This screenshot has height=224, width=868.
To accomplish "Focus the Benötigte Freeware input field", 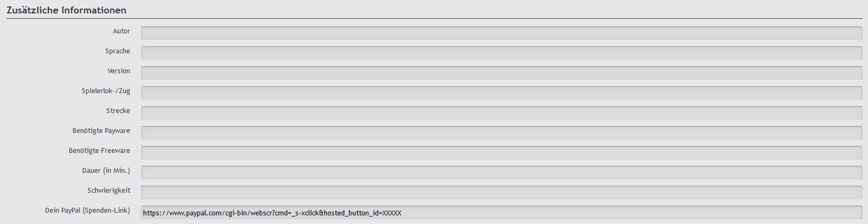I will click(x=501, y=152).
